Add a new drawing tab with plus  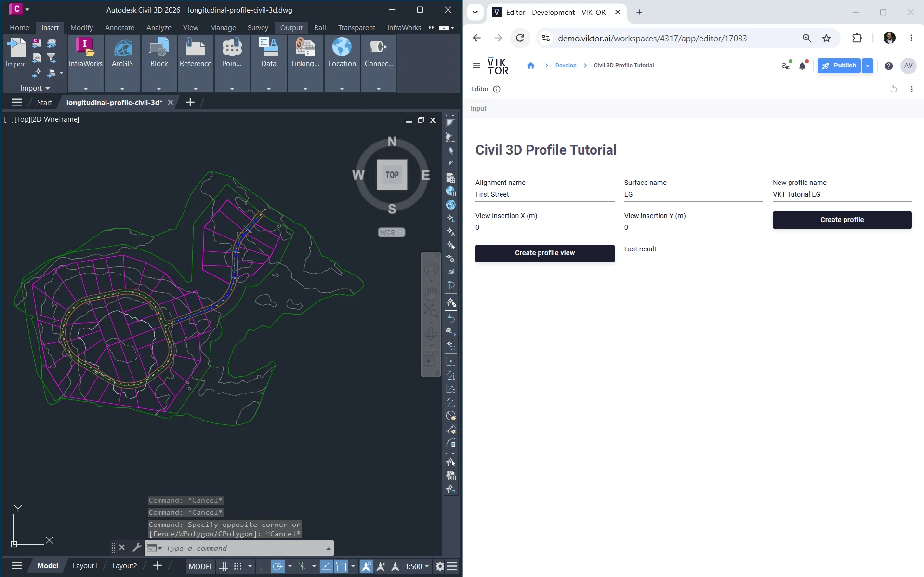pos(190,102)
